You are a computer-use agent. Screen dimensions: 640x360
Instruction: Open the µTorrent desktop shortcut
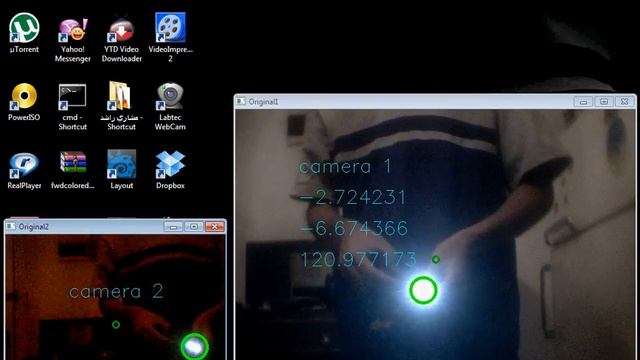point(24,28)
